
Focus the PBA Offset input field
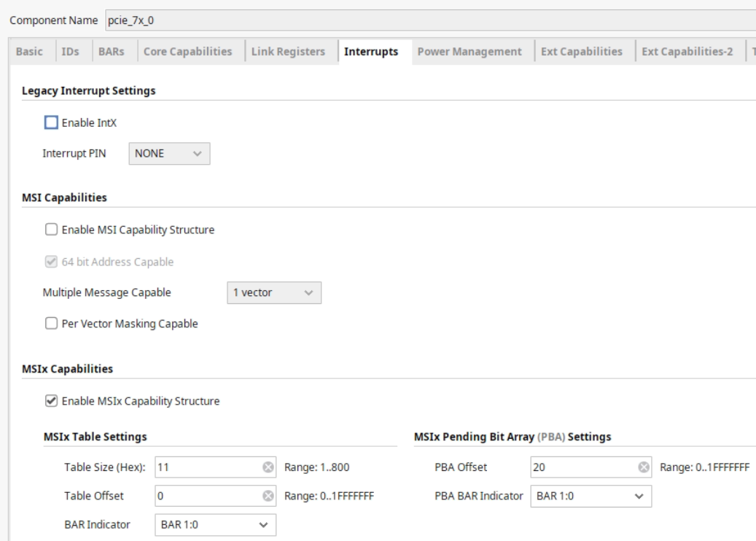pos(585,467)
